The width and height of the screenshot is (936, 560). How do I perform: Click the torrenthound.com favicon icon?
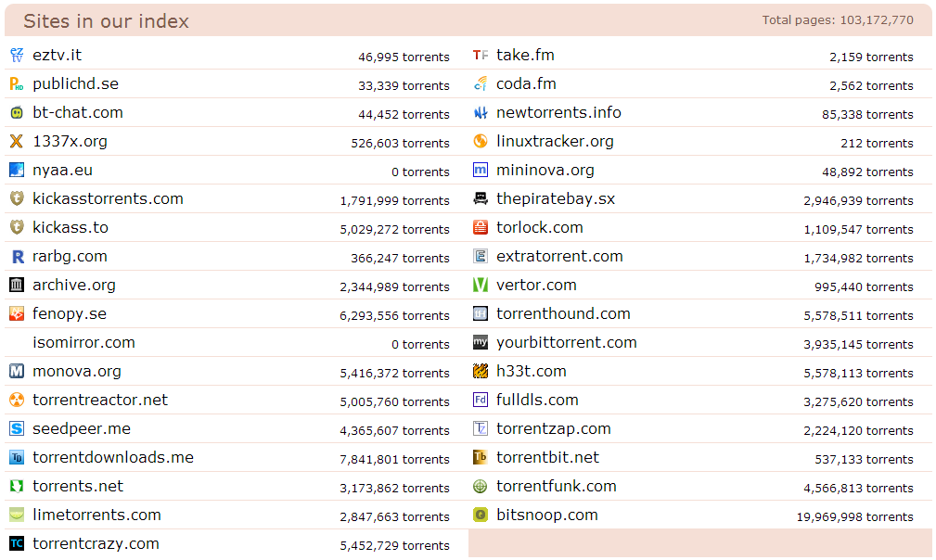pyautogui.click(x=481, y=313)
